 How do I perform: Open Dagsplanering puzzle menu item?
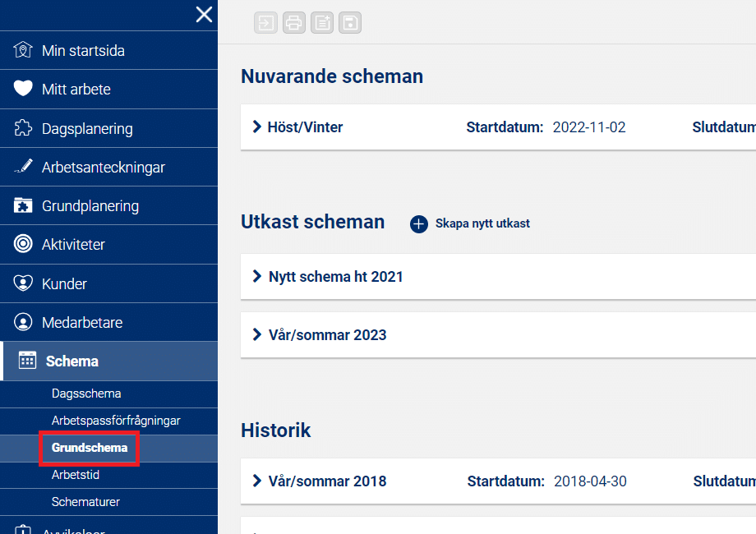[86, 129]
